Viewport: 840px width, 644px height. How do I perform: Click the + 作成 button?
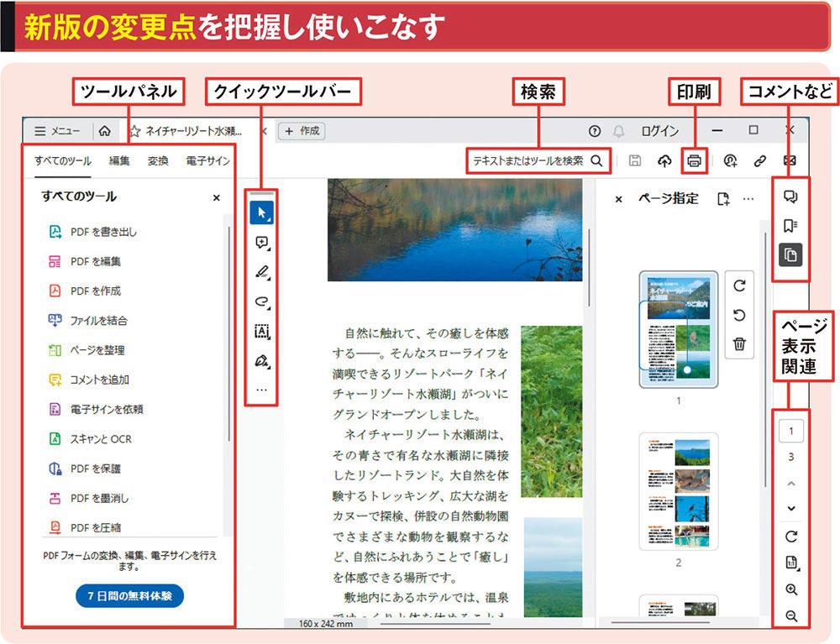[x=302, y=131]
